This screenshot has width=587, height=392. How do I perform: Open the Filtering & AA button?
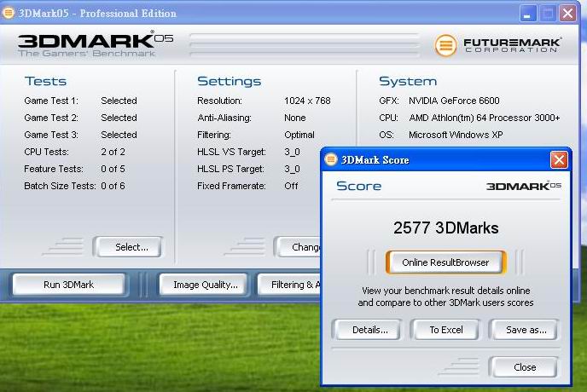coord(290,285)
